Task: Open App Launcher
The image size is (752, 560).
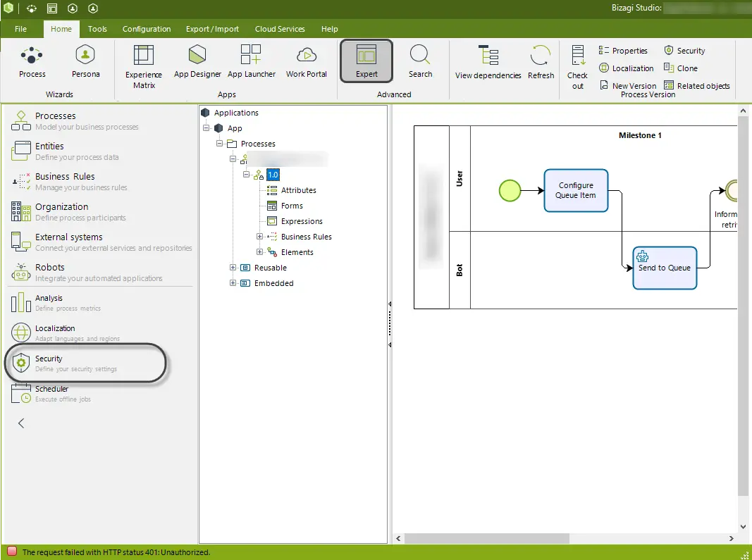Action: click(x=252, y=62)
